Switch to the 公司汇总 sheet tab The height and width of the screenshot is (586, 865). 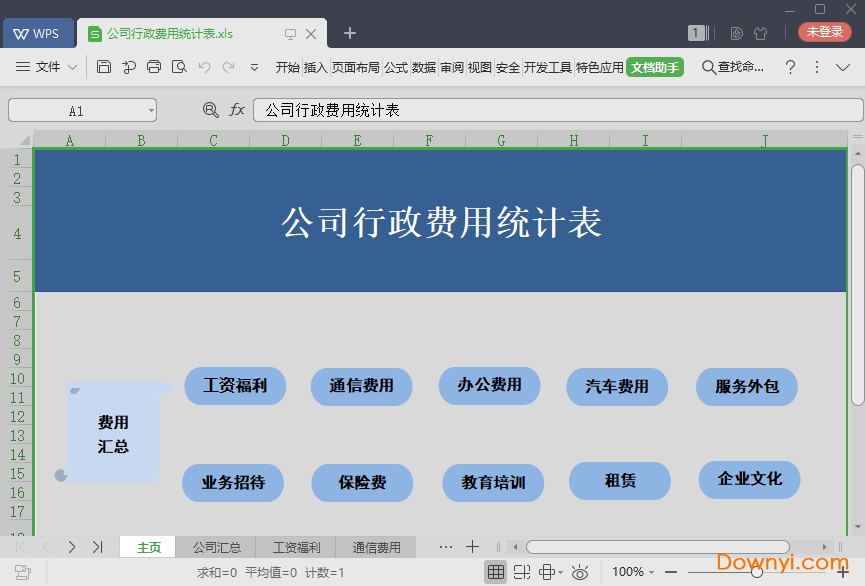coord(217,547)
